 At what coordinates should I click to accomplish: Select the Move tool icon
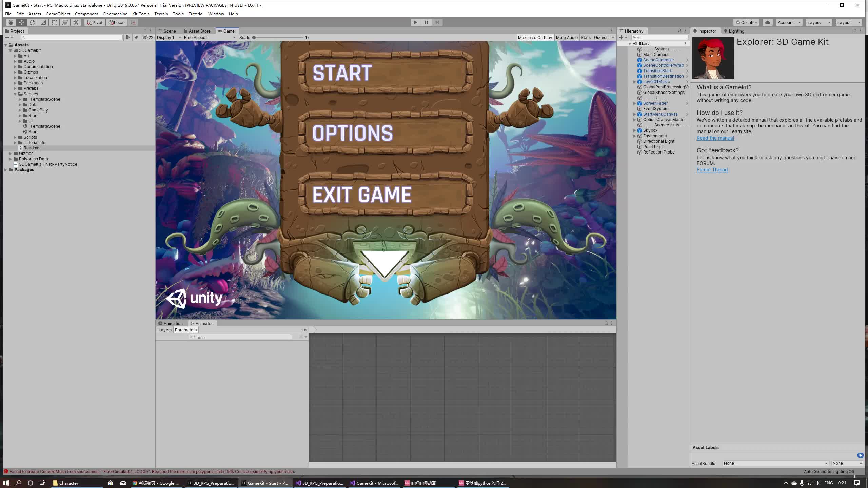(x=21, y=22)
